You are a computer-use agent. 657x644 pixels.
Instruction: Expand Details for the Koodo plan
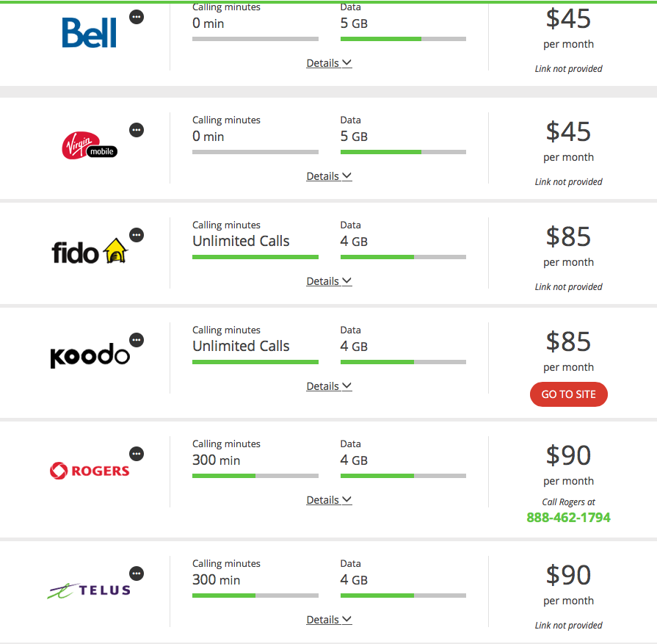[x=329, y=386]
